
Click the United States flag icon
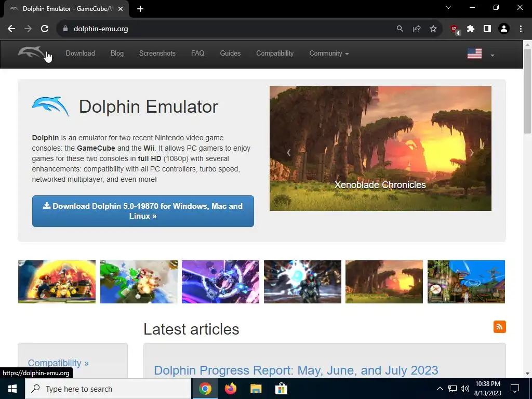click(474, 54)
